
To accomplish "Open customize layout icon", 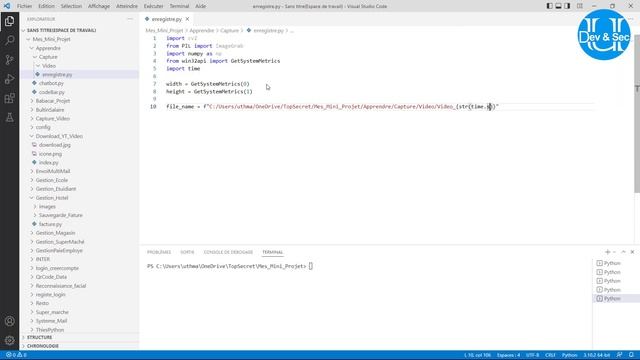I will [580, 6].
